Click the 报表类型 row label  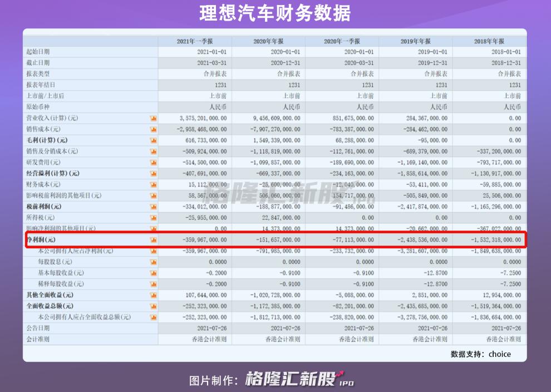pos(38,74)
